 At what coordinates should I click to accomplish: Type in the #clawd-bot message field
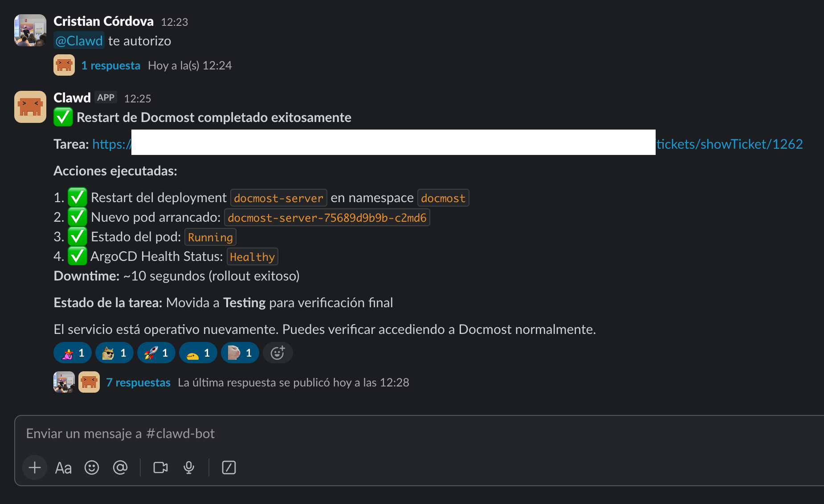[312, 434]
